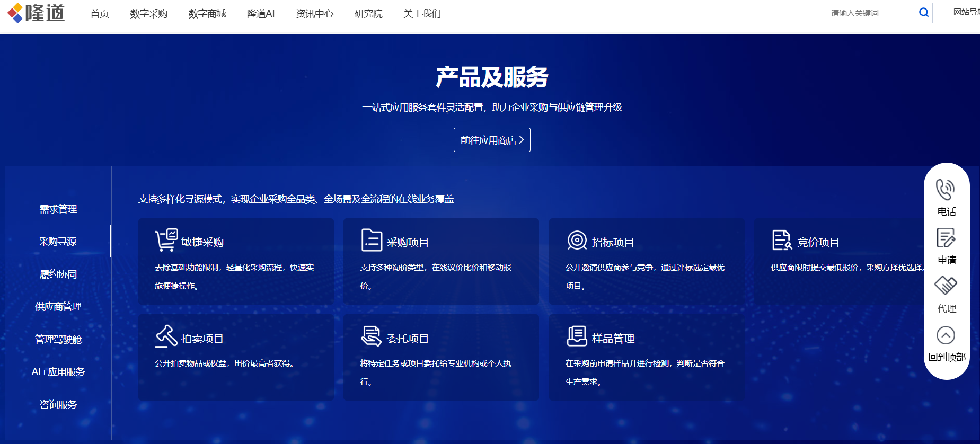Image resolution: width=980 pixels, height=444 pixels.
Task: Click the 招标项目 target icon
Action: click(x=577, y=241)
